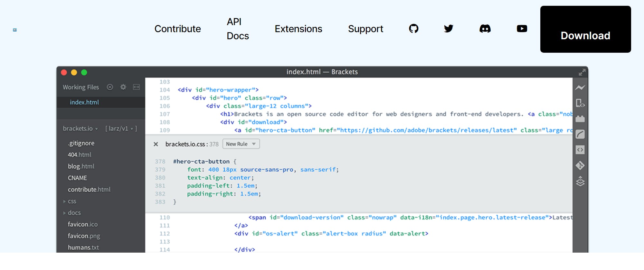Screen dimensions: 644x270
Task: Open the Contribute nav item
Action: click(178, 29)
